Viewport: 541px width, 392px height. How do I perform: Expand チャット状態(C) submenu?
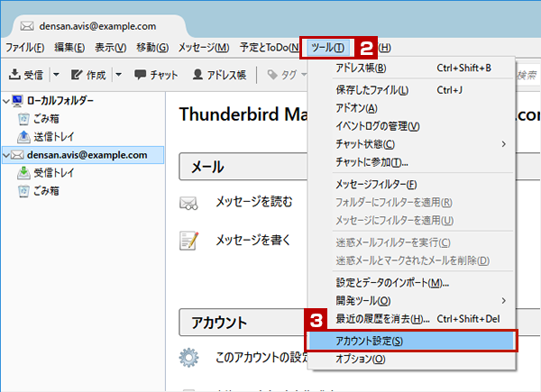pos(411,144)
